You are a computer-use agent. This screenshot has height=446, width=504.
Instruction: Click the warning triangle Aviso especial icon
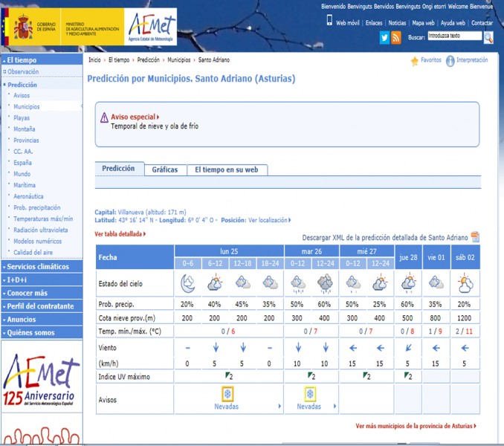coord(104,118)
